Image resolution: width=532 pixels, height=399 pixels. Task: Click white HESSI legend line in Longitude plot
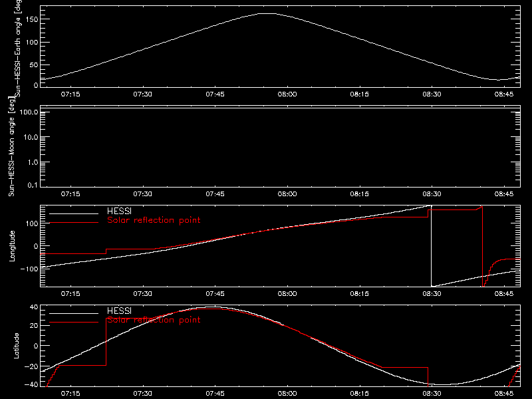(74, 213)
